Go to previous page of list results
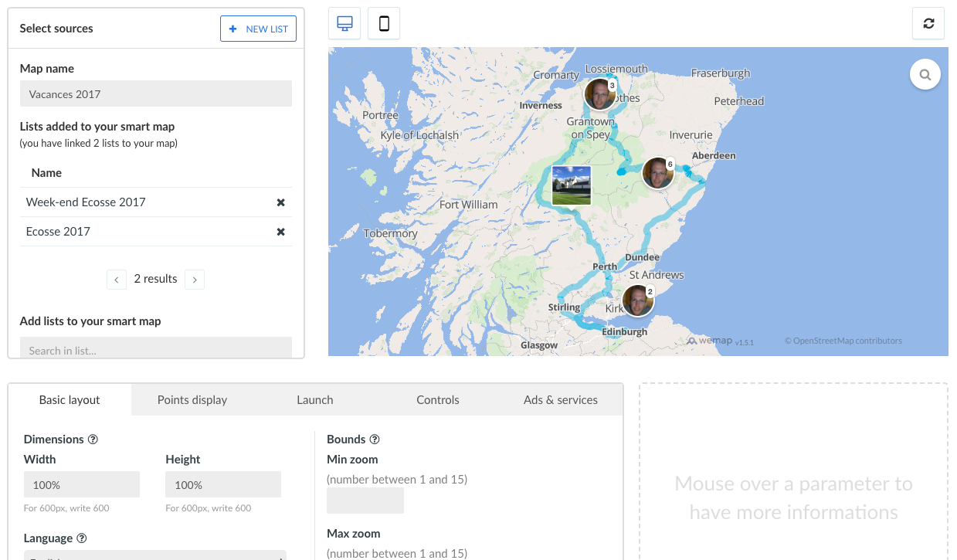This screenshot has width=957, height=560. click(117, 279)
